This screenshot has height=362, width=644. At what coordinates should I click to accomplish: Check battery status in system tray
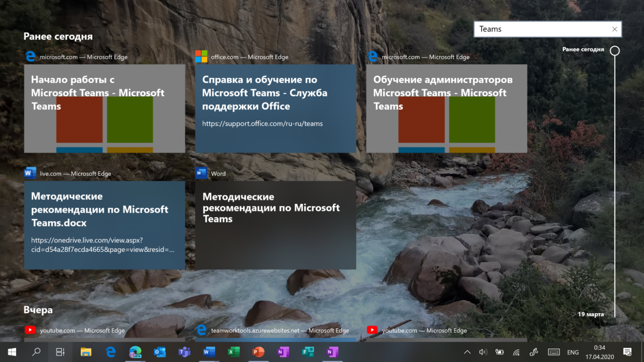(x=500, y=352)
